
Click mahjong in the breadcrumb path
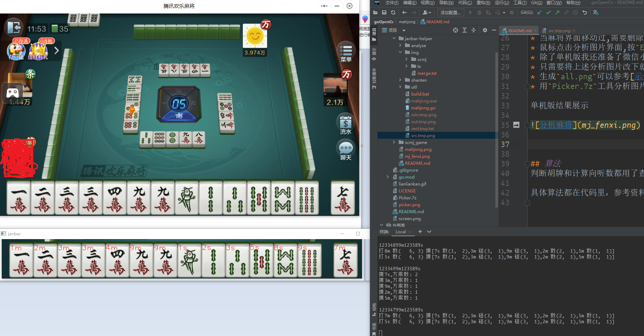407,22
